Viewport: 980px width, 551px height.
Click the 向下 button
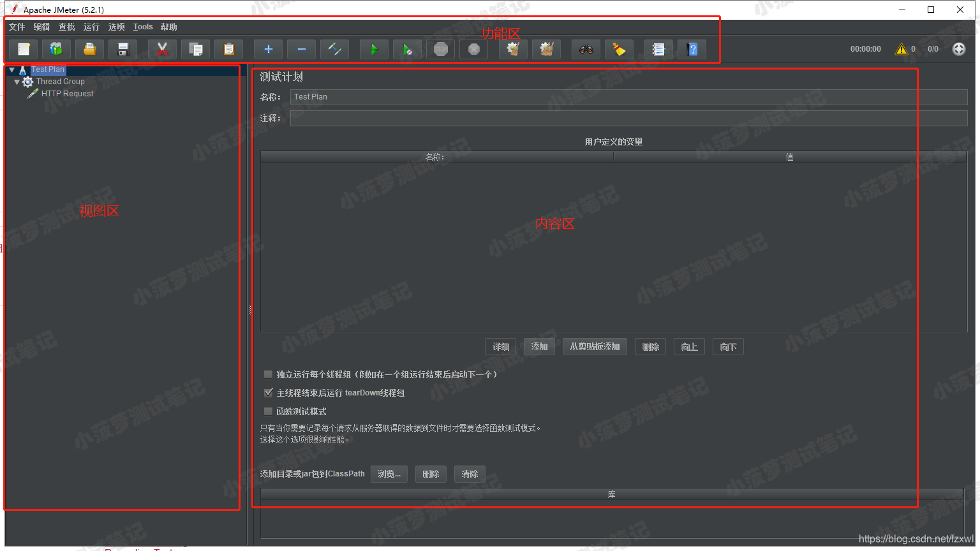tap(729, 347)
